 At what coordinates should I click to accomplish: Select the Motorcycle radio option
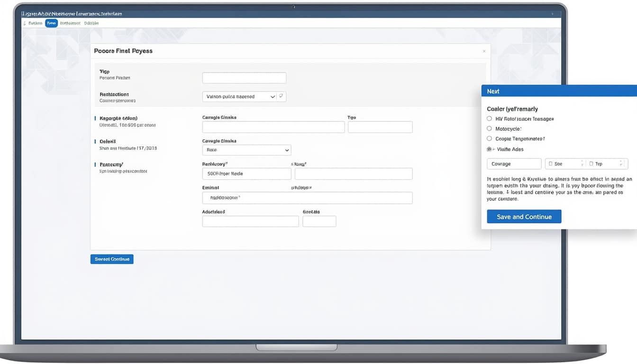pos(489,128)
